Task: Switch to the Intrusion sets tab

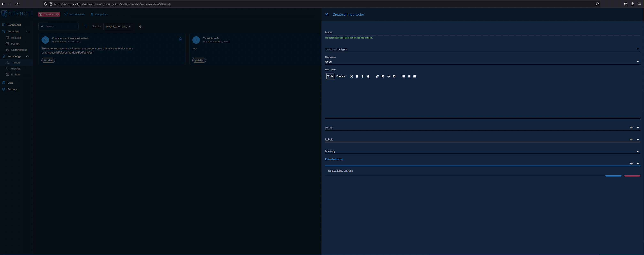Action: (x=75, y=14)
